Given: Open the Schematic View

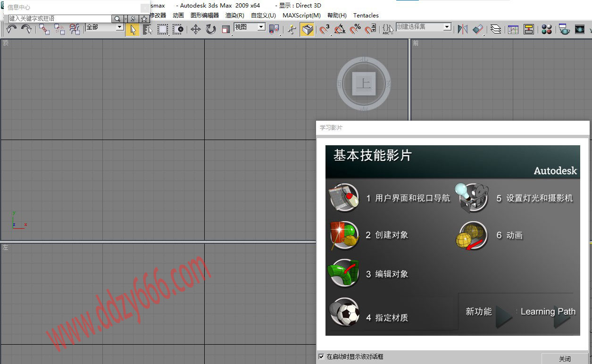Looking at the screenshot, I should (x=529, y=29).
